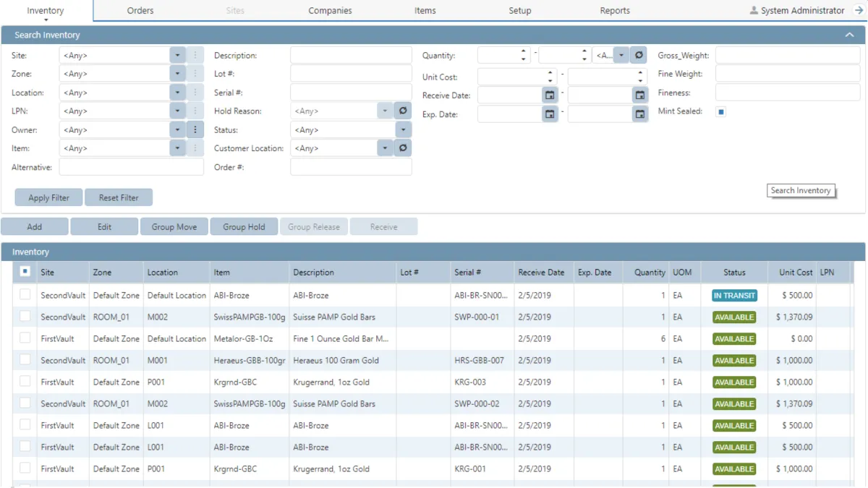Click refresh icon beside Customer Location
This screenshot has width=868, height=488.
pos(404,148)
